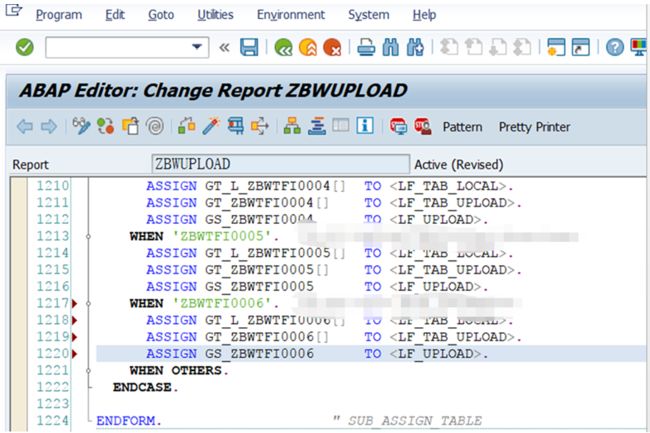Toggle Display/Change pencil-glasses icon
This screenshot has height=433, width=650.
point(81,126)
